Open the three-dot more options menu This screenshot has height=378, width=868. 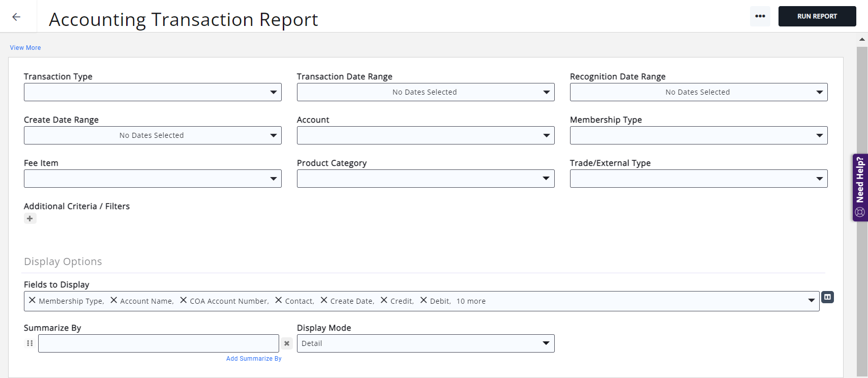(x=760, y=16)
